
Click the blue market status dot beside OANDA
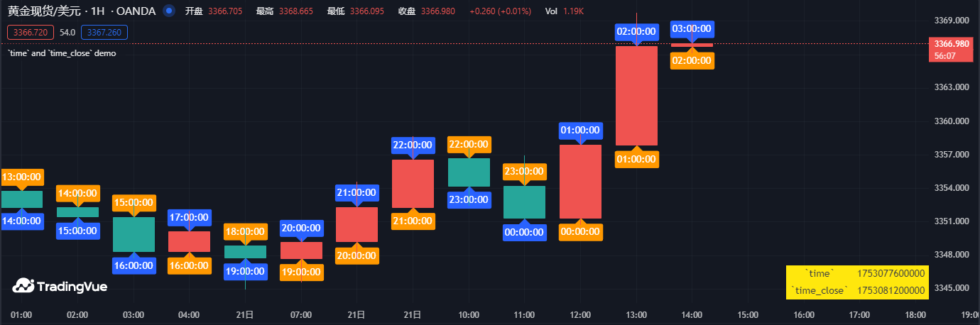[168, 11]
